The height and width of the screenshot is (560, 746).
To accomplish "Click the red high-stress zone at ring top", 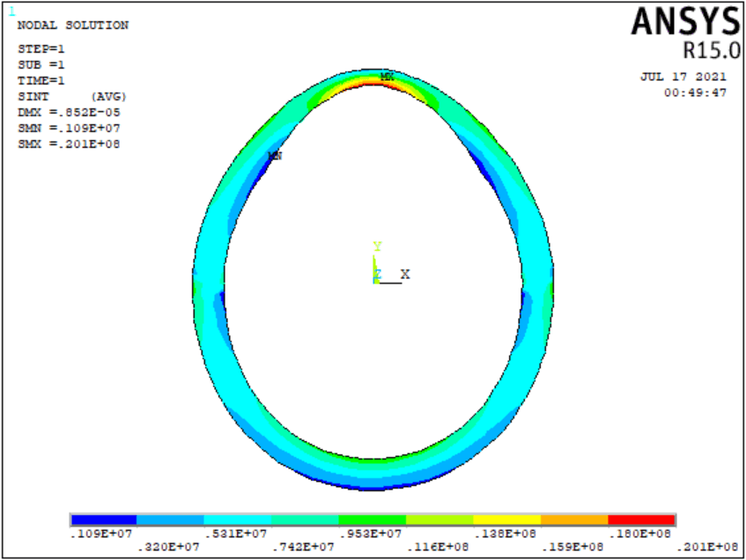I will 374,85.
